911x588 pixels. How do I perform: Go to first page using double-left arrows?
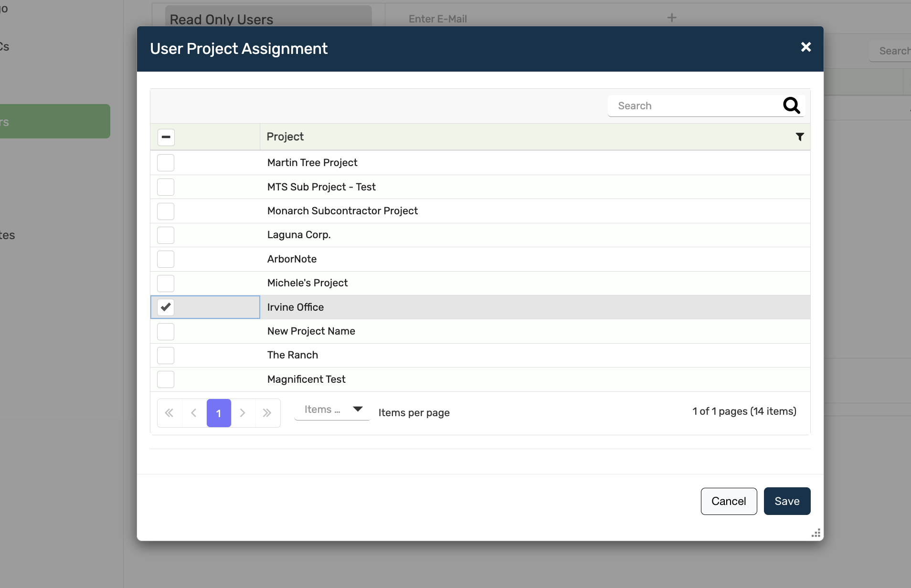(169, 413)
